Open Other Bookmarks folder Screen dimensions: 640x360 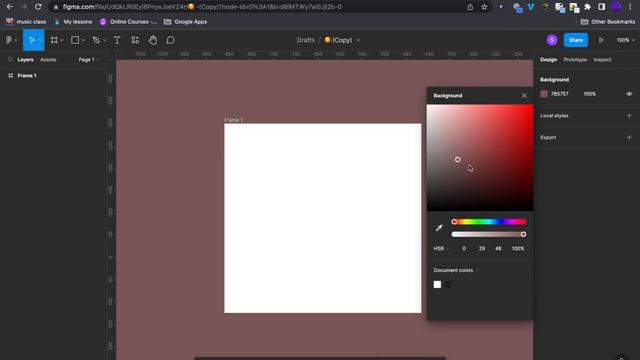608,22
